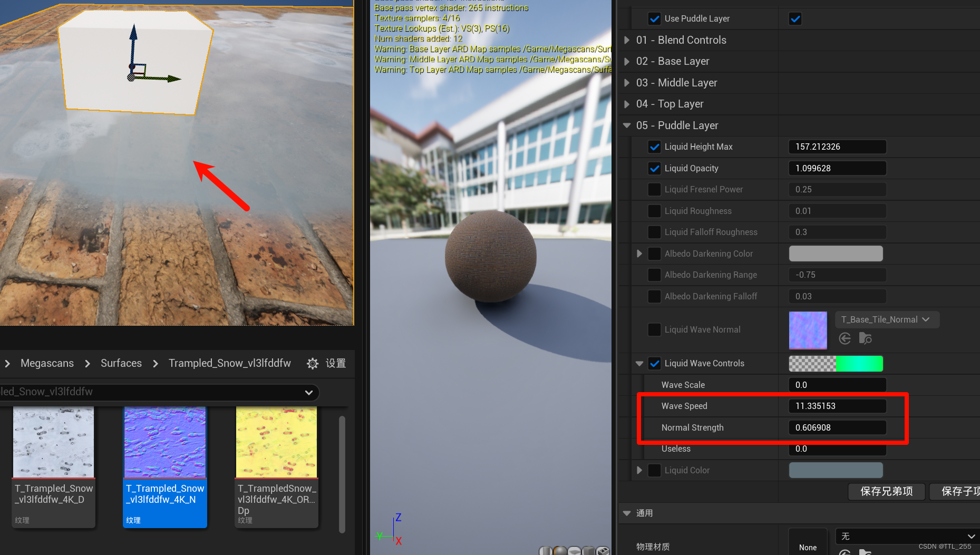Viewport: 980px width, 555px height.
Task: Browse to T_Base_Tile_Normal in content browser
Action: tap(865, 338)
